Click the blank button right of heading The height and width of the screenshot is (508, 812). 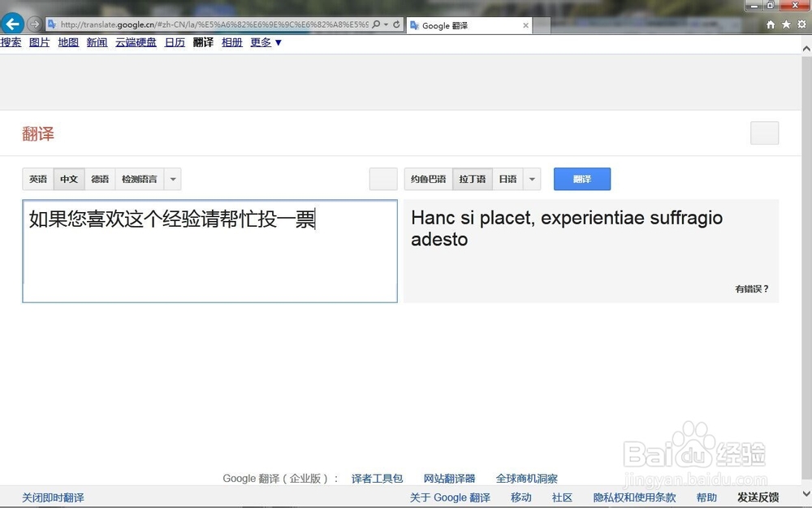click(x=764, y=133)
